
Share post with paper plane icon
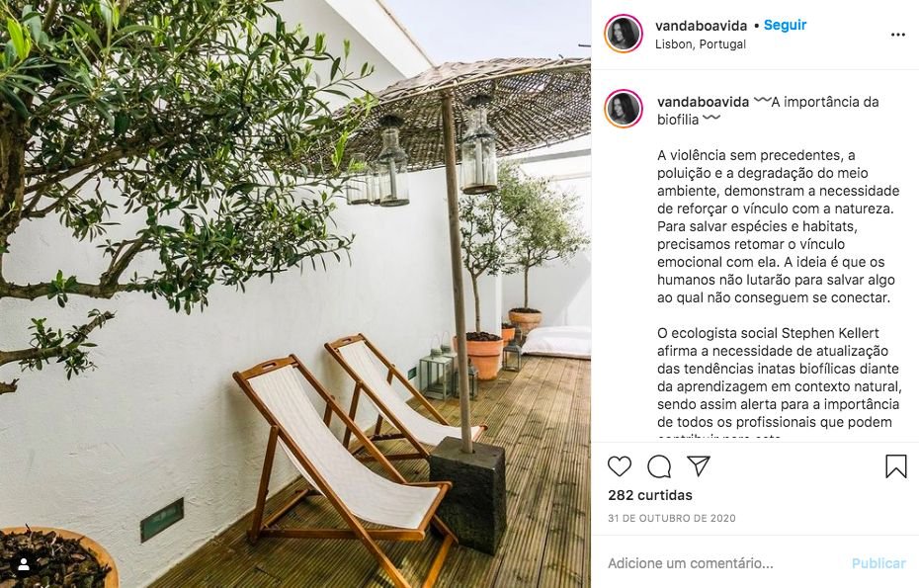tap(699, 466)
